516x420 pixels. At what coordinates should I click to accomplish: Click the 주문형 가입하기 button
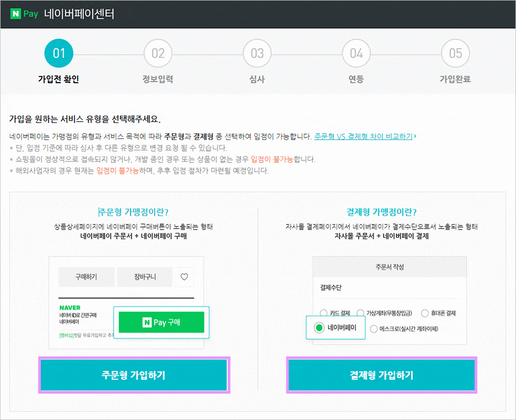(x=134, y=375)
